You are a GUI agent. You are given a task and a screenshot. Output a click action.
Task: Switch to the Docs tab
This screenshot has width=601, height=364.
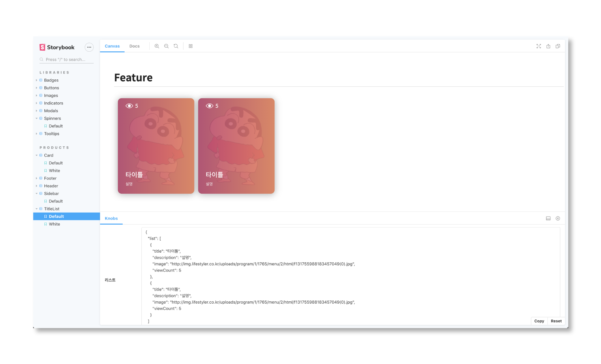click(134, 46)
